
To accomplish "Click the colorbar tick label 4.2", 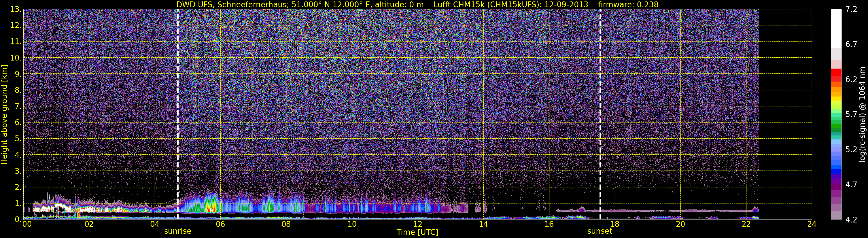I will [x=851, y=220].
